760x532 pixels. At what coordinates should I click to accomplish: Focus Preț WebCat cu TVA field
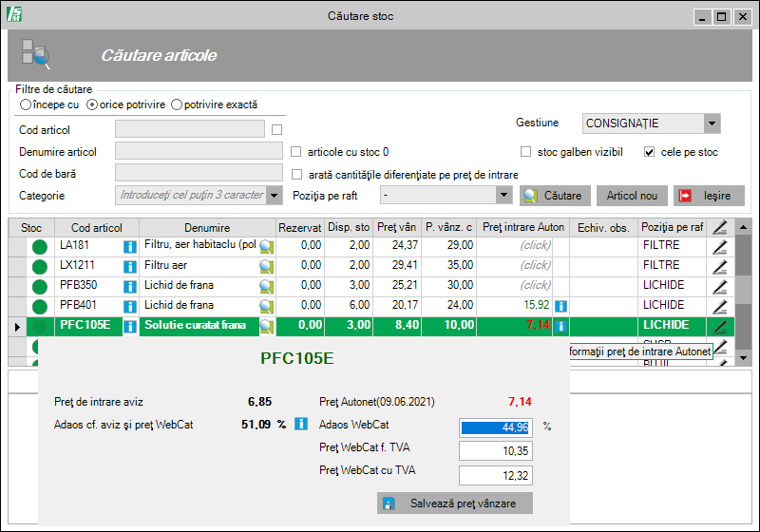point(496,475)
